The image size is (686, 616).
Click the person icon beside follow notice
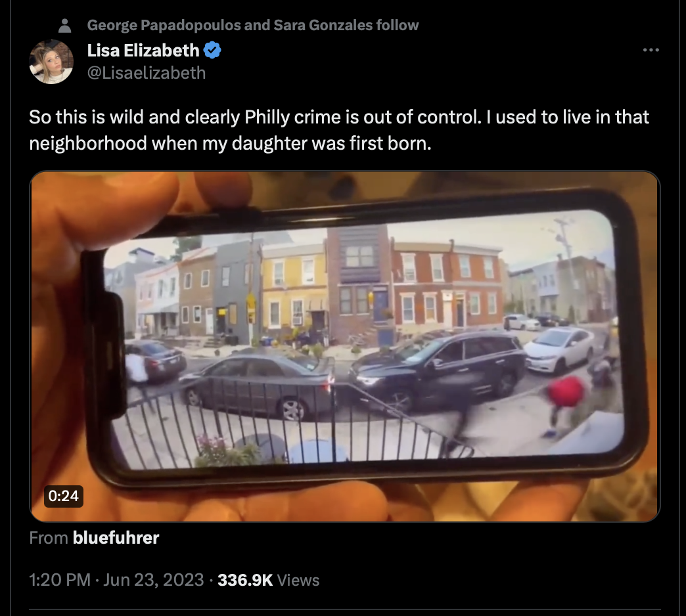click(x=65, y=26)
